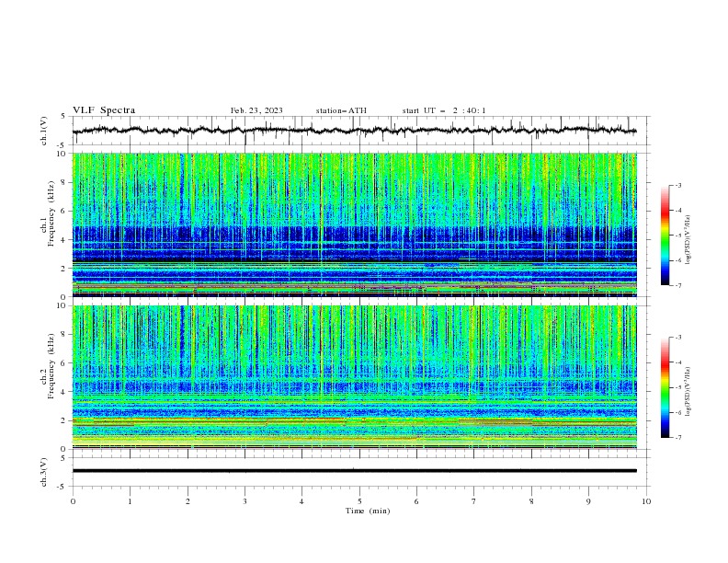Click time axis tick label '4'

[301, 501]
